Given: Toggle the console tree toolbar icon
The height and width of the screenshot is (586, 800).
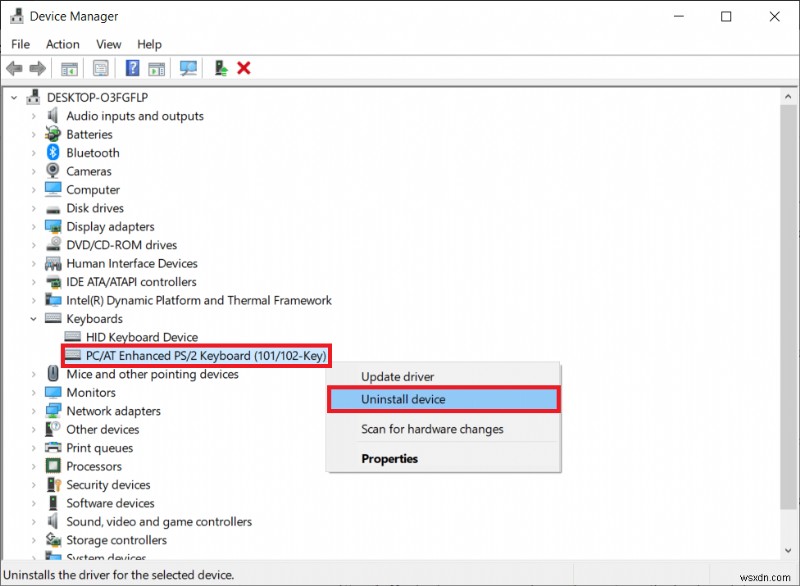Looking at the screenshot, I should 68,68.
